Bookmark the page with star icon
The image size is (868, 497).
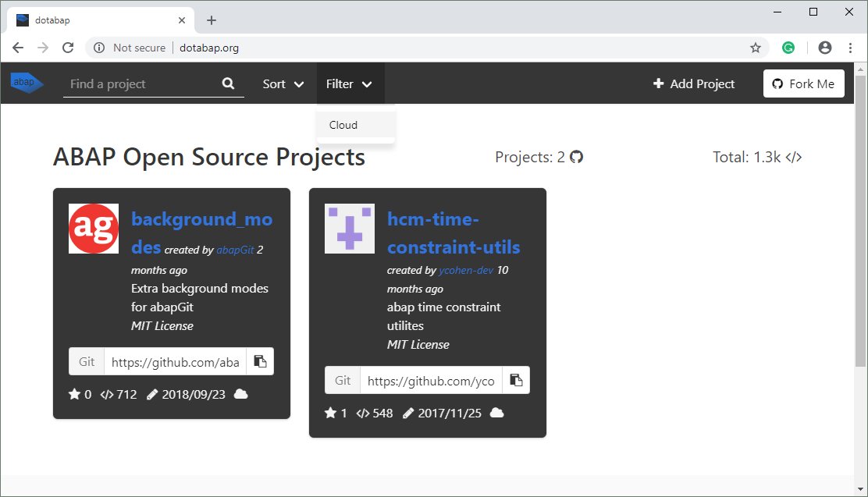(756, 48)
